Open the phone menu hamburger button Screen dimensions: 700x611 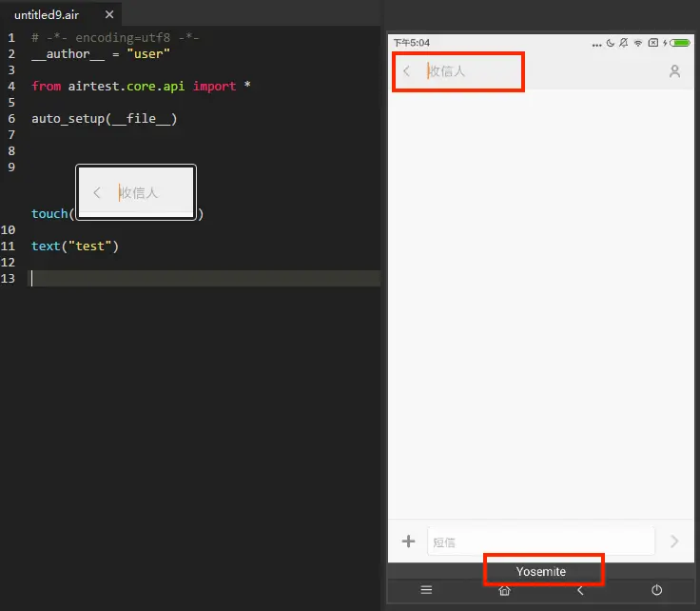426,590
